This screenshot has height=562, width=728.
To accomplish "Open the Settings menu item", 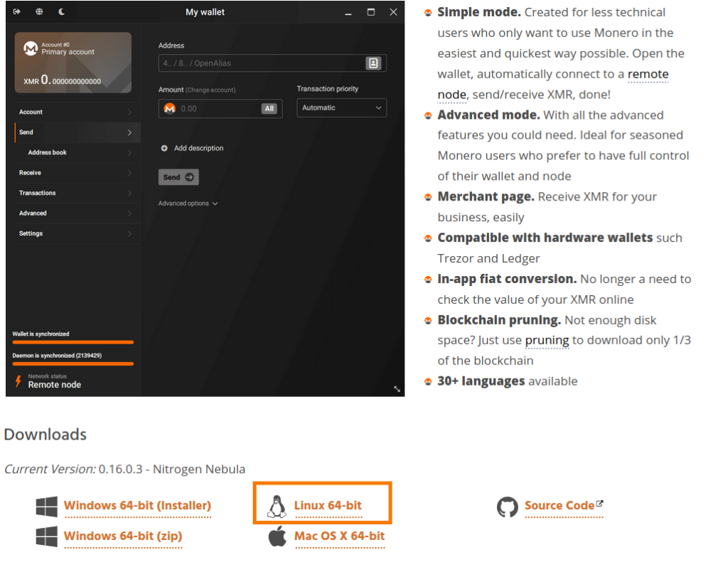I will tap(77, 233).
